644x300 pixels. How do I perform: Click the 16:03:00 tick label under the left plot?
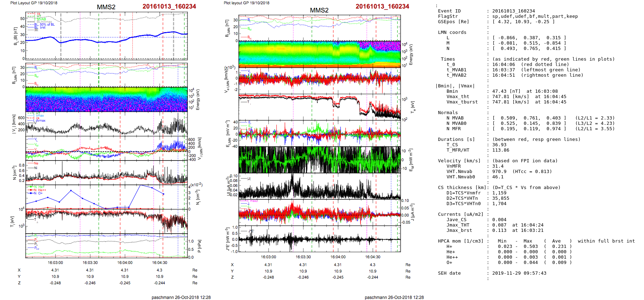(x=55, y=263)
